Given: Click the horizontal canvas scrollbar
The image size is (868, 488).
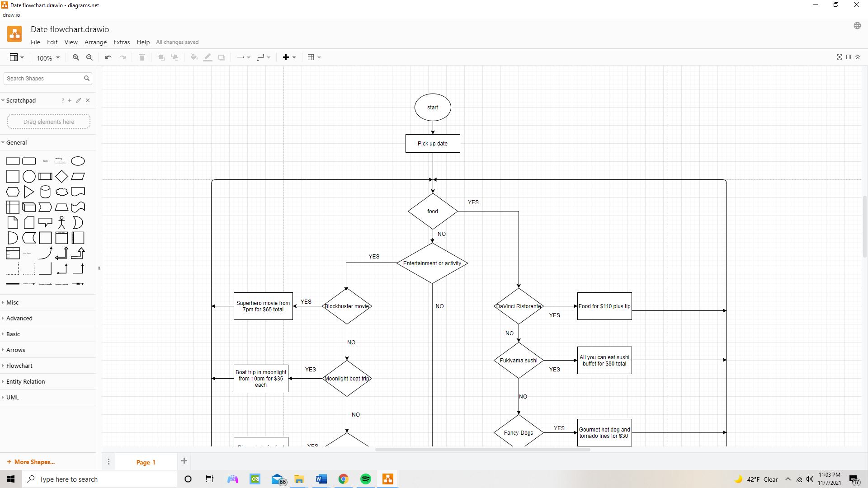Looking at the screenshot, I should (482, 450).
